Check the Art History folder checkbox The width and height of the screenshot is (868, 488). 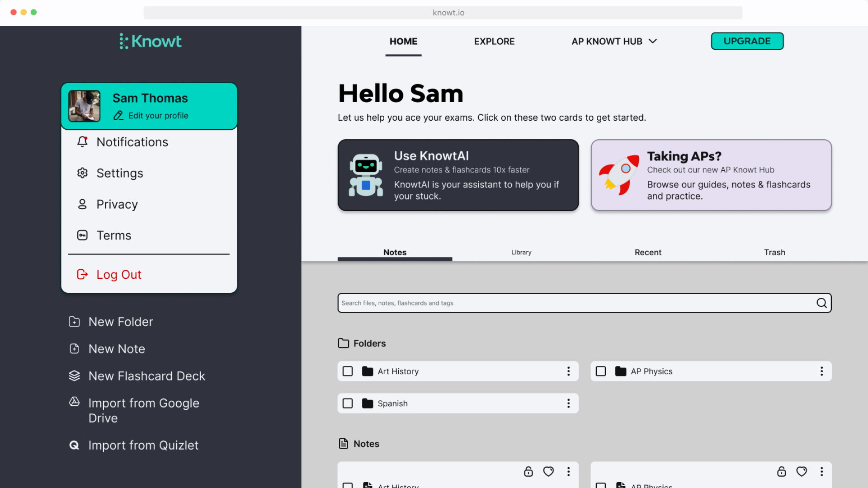point(348,371)
